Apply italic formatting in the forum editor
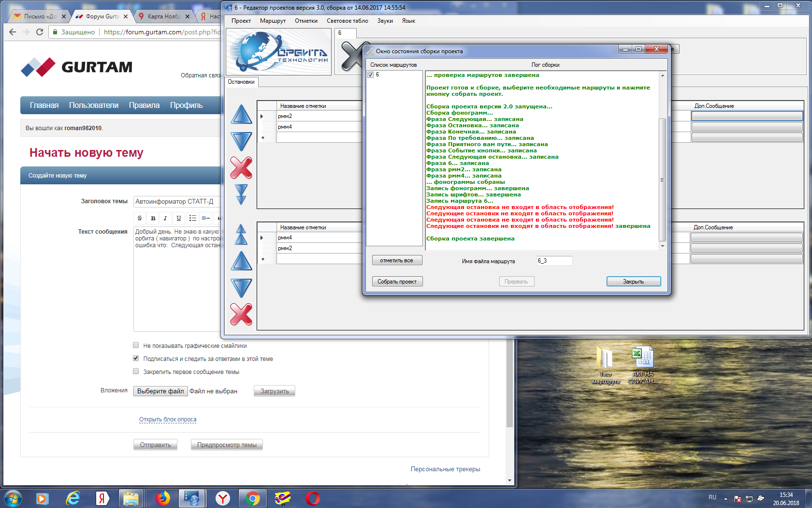This screenshot has height=508, width=812. coord(165,218)
